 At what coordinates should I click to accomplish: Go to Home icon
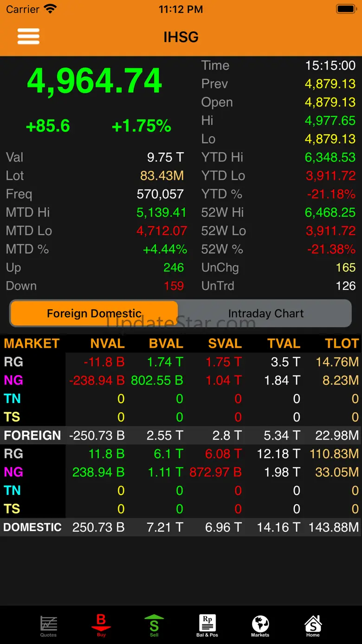[x=313, y=625]
